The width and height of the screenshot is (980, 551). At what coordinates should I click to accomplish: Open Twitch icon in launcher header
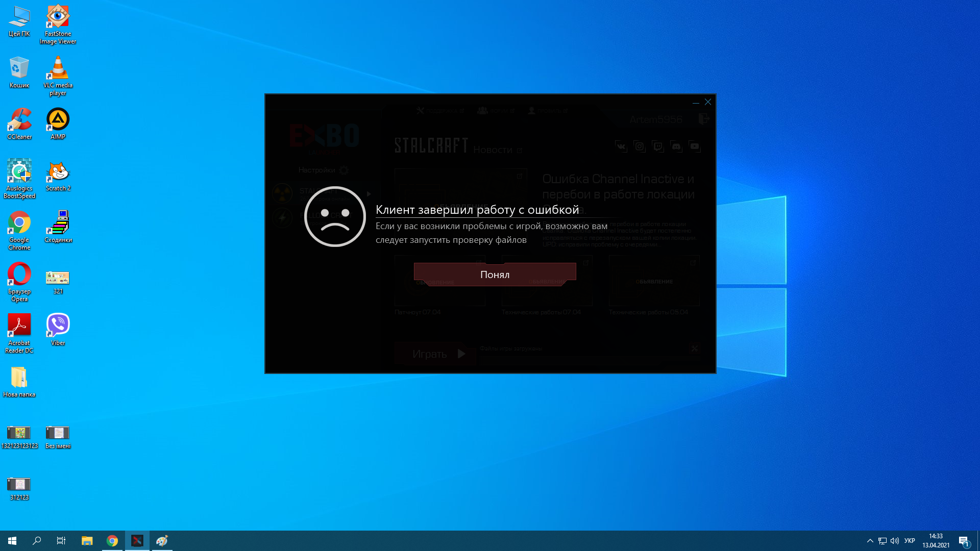tap(657, 147)
